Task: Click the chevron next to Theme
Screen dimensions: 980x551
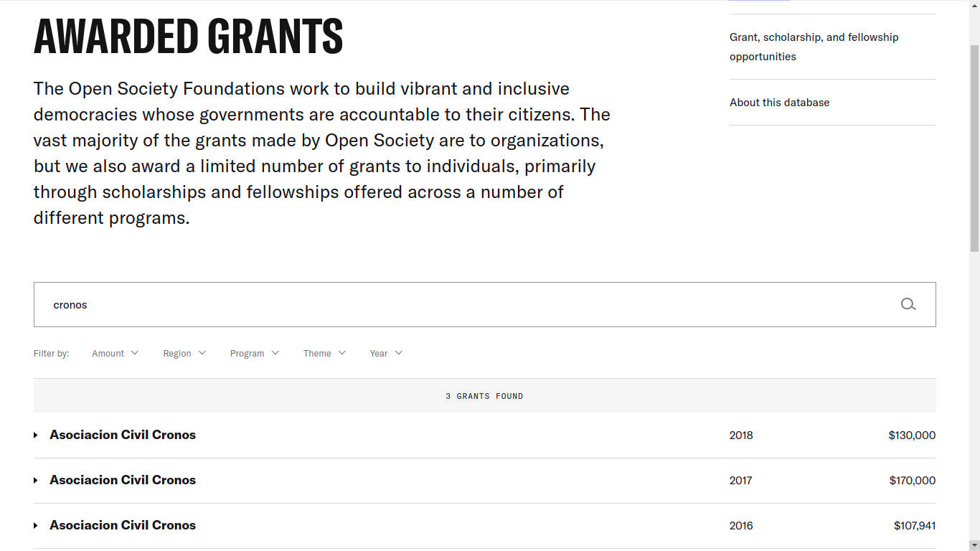Action: pyautogui.click(x=342, y=353)
